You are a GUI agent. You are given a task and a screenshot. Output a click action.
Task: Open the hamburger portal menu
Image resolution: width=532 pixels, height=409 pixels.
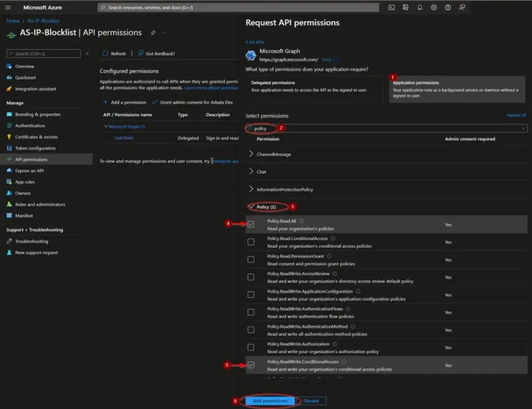8,8
